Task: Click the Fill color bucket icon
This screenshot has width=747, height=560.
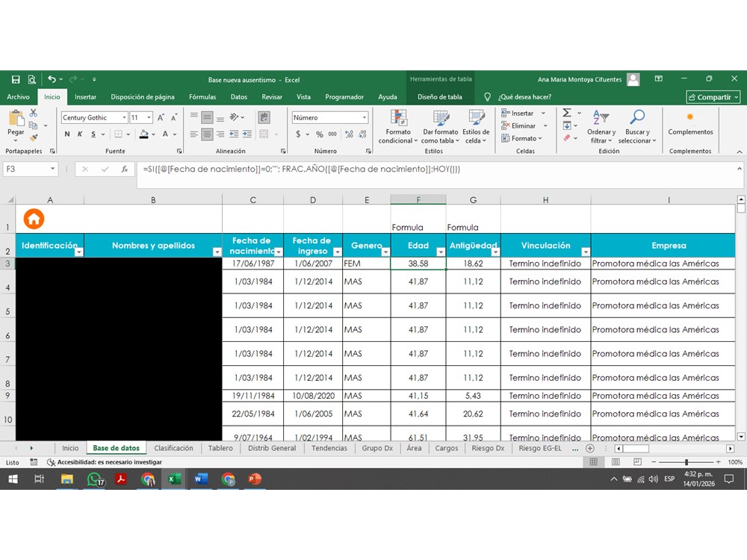Action: click(x=144, y=134)
